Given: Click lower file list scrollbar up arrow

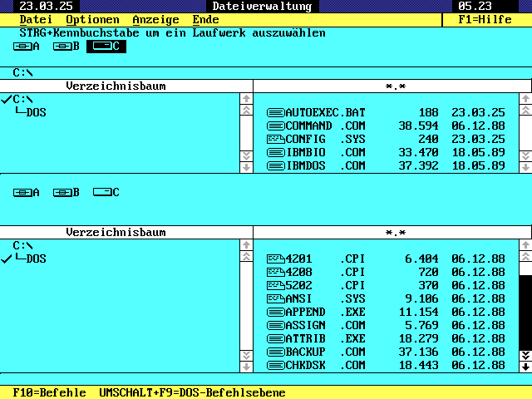Looking at the screenshot, I should 525,245.
